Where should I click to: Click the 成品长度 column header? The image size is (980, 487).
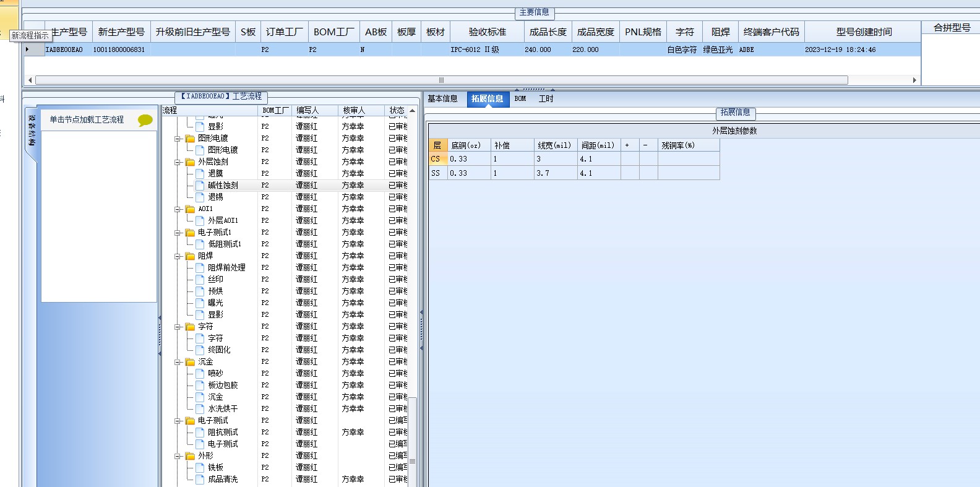pos(548,32)
